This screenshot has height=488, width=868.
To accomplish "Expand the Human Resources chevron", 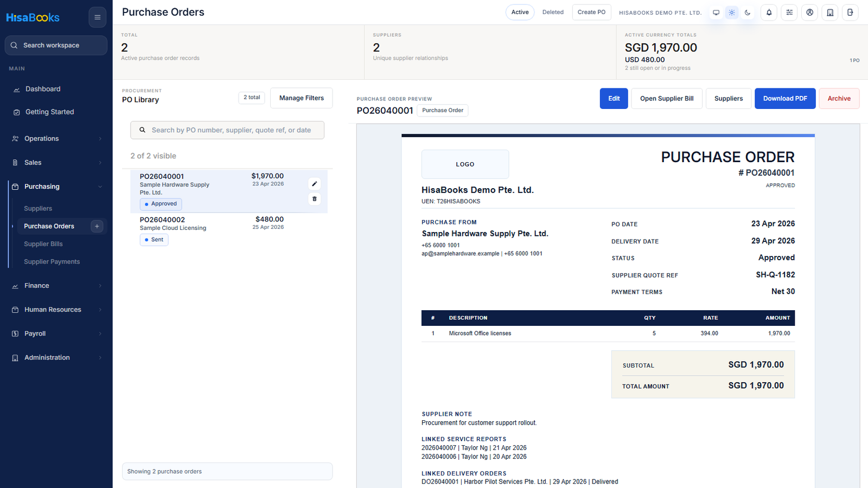I will tap(100, 310).
